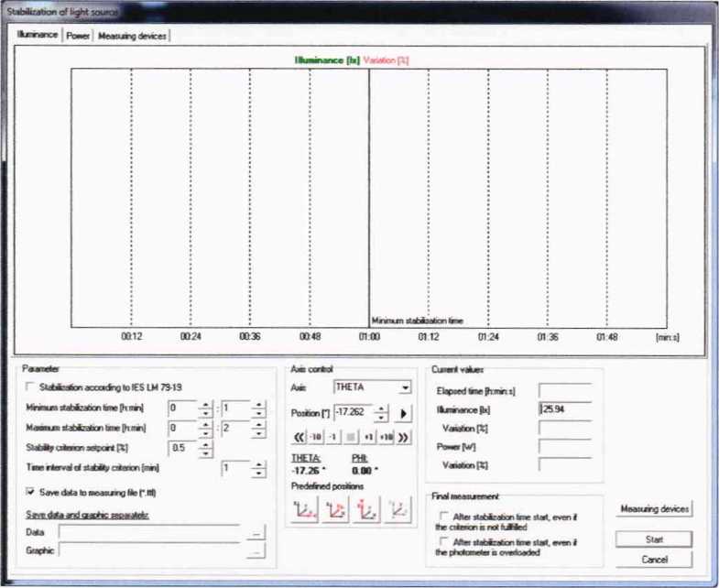Click the fast forward double-right arrow button
This screenshot has width=719, height=588.
pos(402,437)
